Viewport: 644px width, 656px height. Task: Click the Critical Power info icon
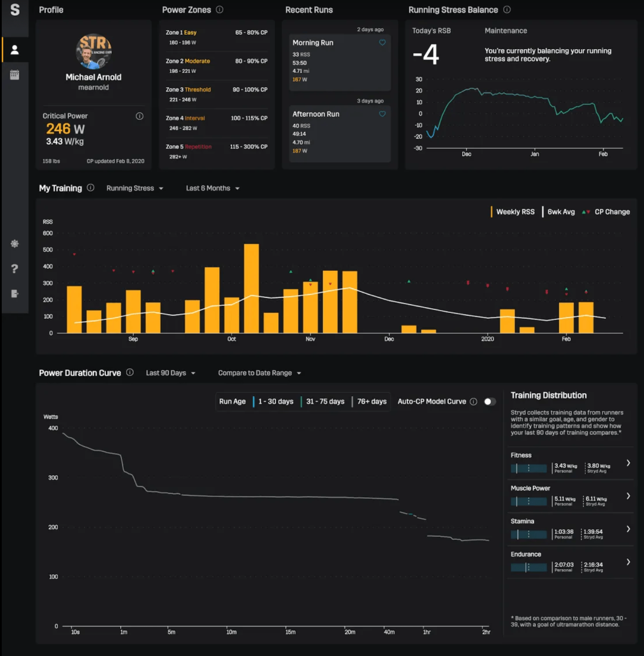140,116
